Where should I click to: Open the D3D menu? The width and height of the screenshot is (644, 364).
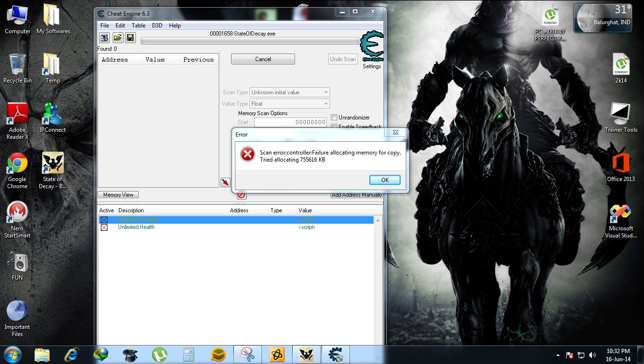click(x=157, y=26)
